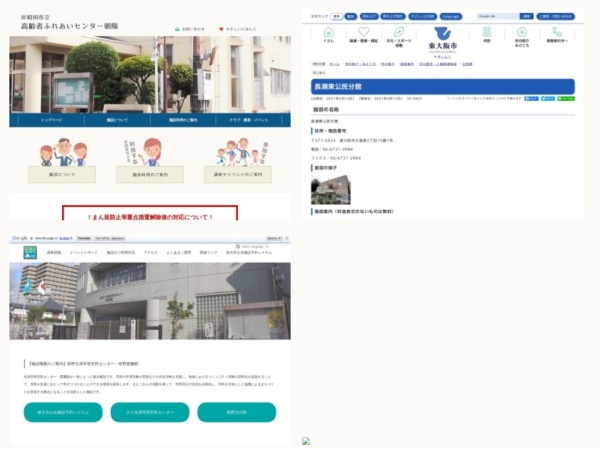The width and height of the screenshot is (600, 450).
Task: Click the third teal button on the right
Action: pyautogui.click(x=236, y=412)
